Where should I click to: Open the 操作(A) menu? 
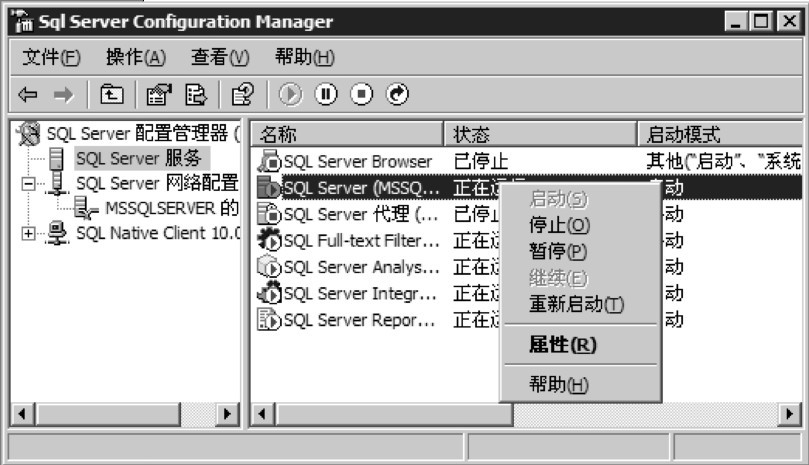(136, 57)
